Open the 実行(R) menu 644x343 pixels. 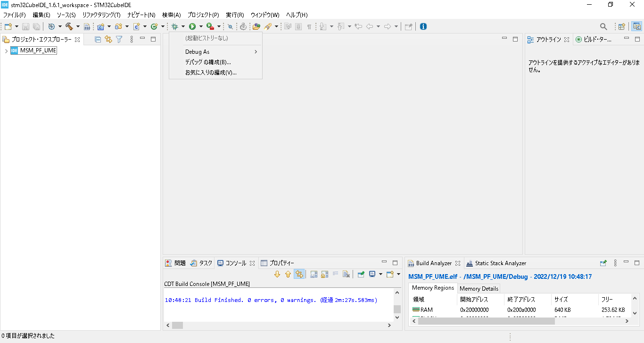click(234, 15)
